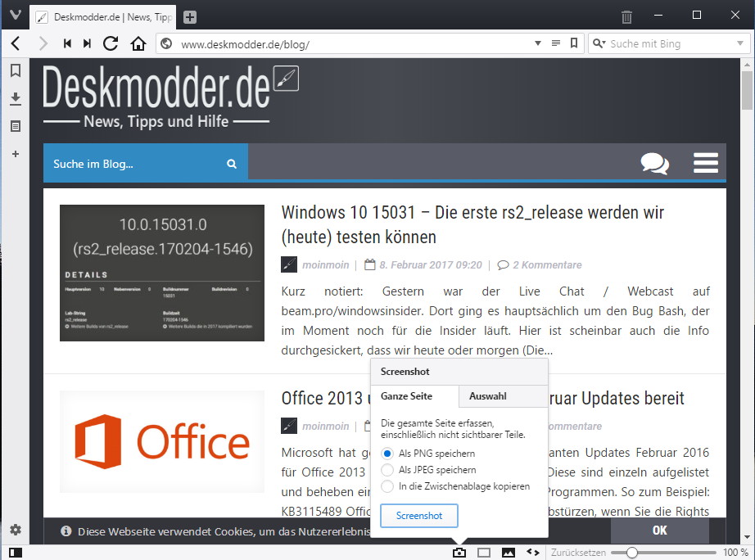This screenshot has width=755, height=560.
Task: Open tab tiling options in status bar
Action: (484, 553)
